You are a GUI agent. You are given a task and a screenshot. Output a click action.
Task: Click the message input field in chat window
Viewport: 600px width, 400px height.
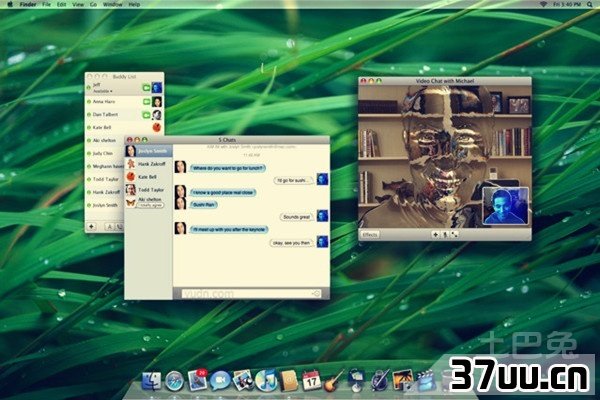(251, 294)
